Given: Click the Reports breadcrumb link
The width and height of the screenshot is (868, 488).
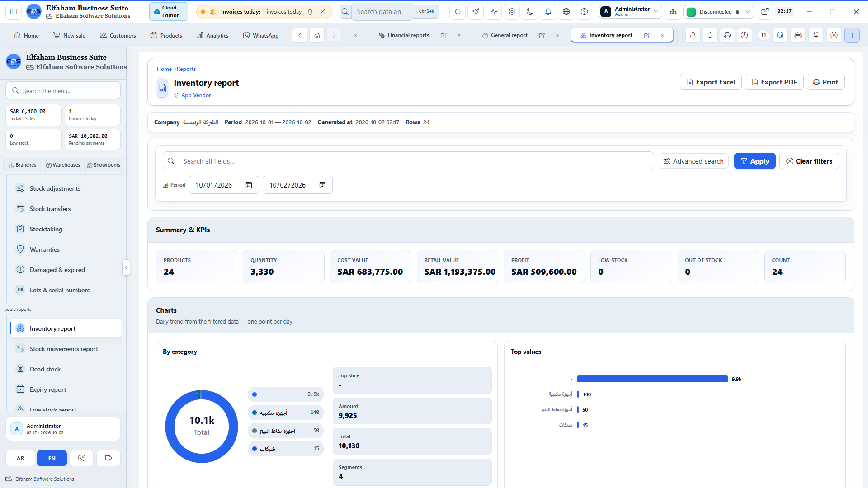Looking at the screenshot, I should pos(186,69).
